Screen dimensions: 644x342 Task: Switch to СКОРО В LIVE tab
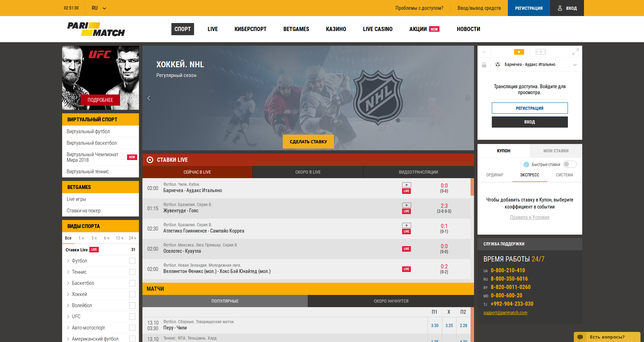308,172
